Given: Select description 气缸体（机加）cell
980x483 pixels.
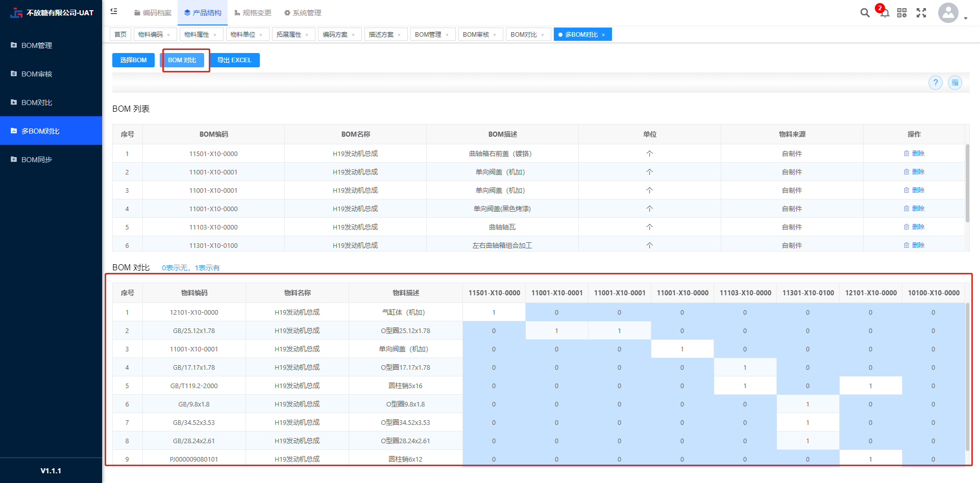Looking at the screenshot, I should pos(406,312).
